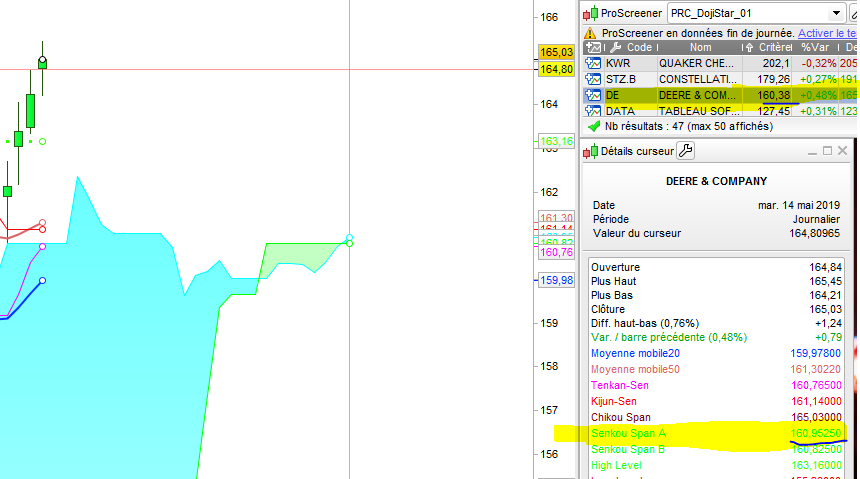Click the Détails curseur candlestick icon
The width and height of the screenshot is (860, 479).
[590, 152]
